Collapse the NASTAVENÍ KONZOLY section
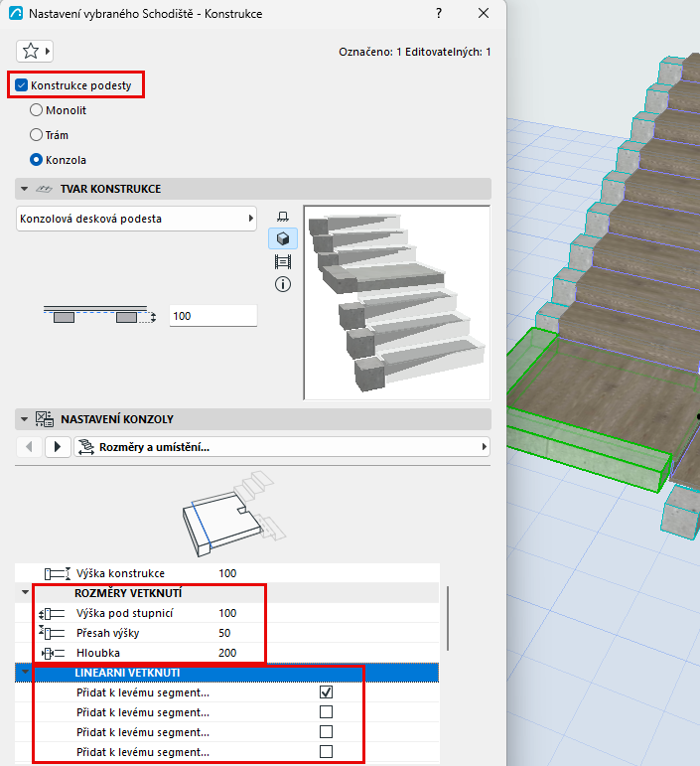This screenshot has height=766, width=700. click(25, 419)
